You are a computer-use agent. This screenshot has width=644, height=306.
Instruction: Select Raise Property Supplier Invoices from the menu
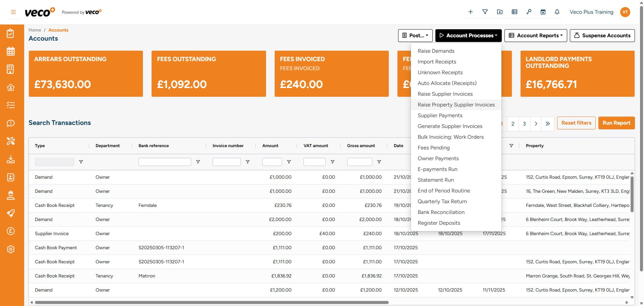coord(456,104)
